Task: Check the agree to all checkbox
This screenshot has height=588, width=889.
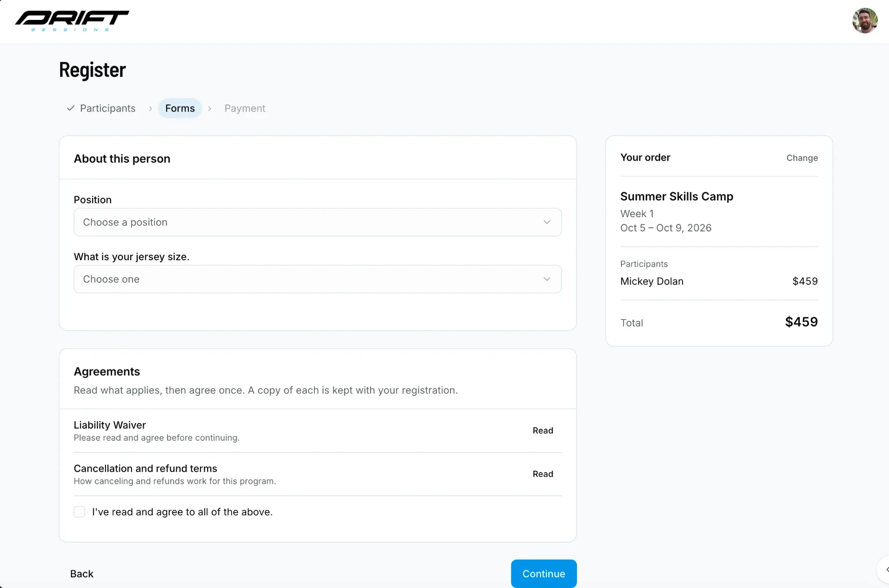Action: point(80,512)
